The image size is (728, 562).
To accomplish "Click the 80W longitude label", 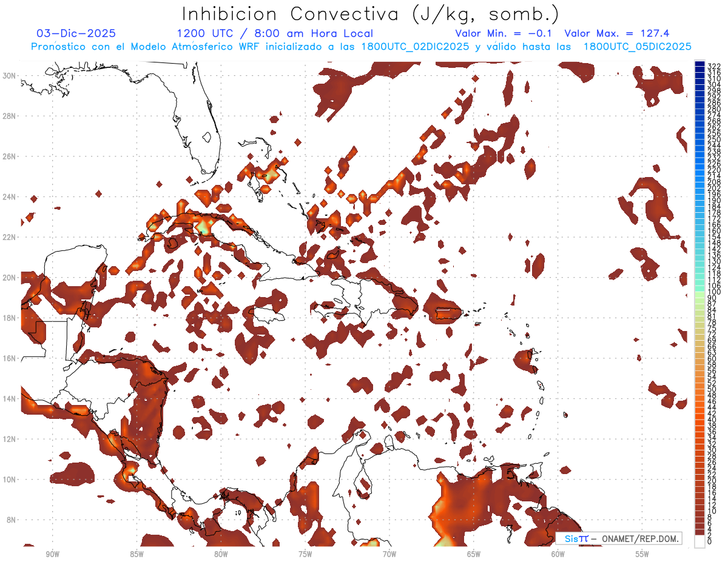I will click(221, 554).
